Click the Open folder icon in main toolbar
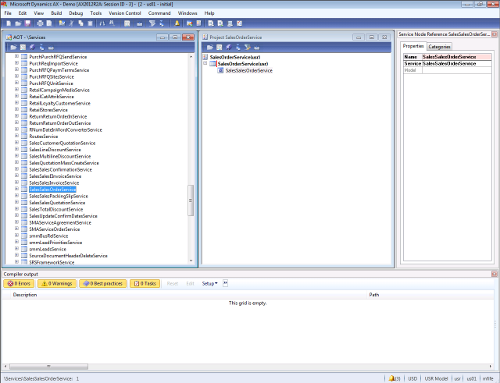The width and height of the screenshot is (500, 383). 18,23
